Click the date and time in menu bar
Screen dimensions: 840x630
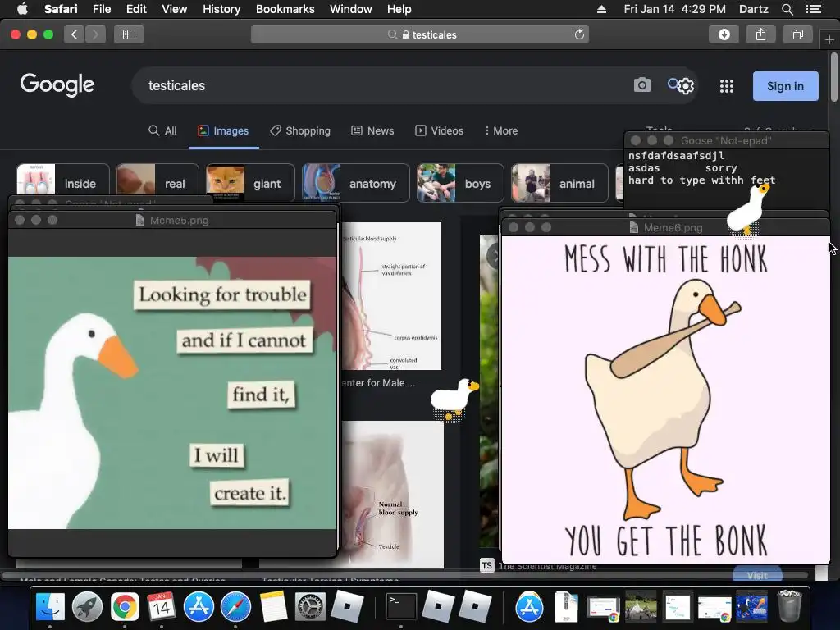click(x=674, y=9)
